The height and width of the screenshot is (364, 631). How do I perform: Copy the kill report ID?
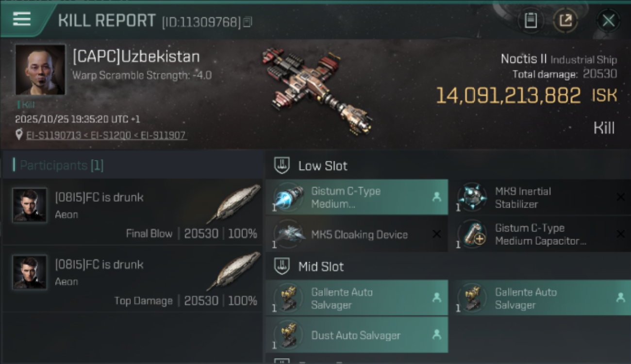248,22
